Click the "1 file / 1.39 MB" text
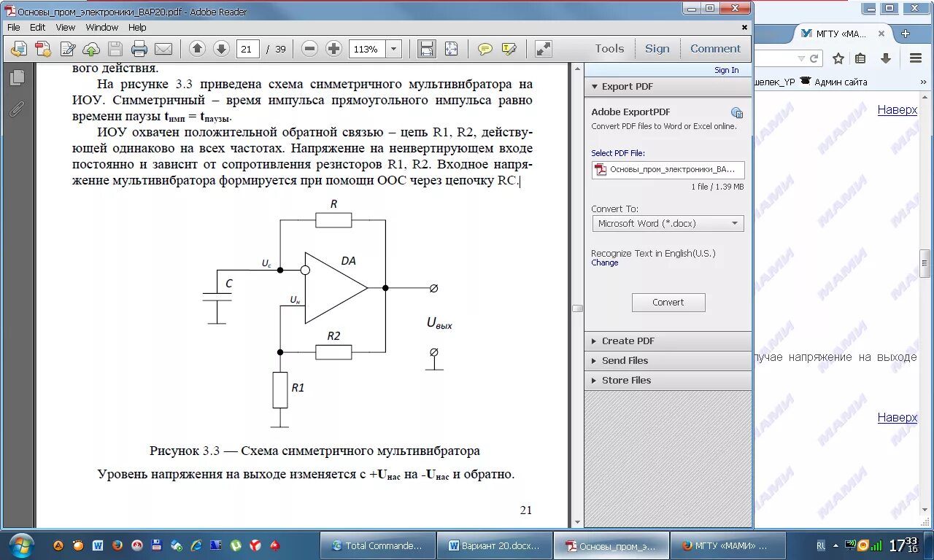The width and height of the screenshot is (934, 560). (717, 187)
